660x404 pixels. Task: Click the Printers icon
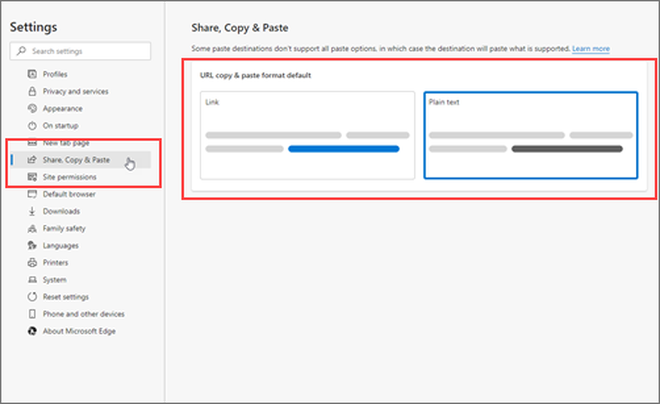click(x=32, y=263)
